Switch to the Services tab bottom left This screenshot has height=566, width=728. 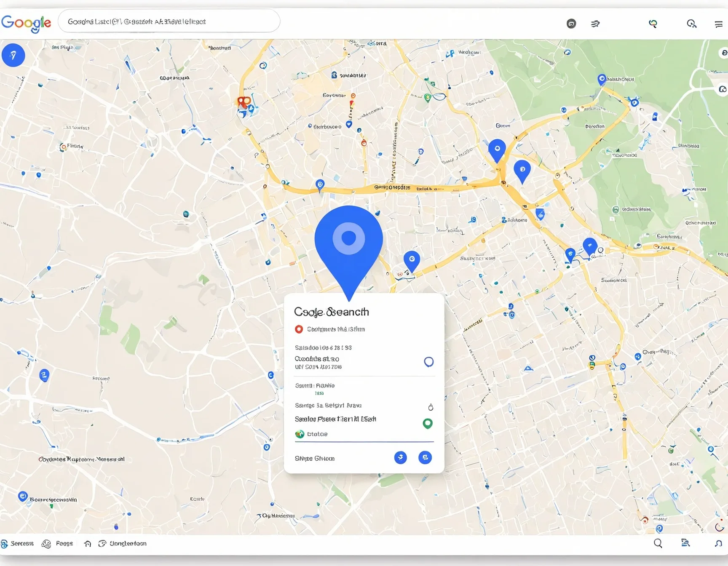coord(18,543)
